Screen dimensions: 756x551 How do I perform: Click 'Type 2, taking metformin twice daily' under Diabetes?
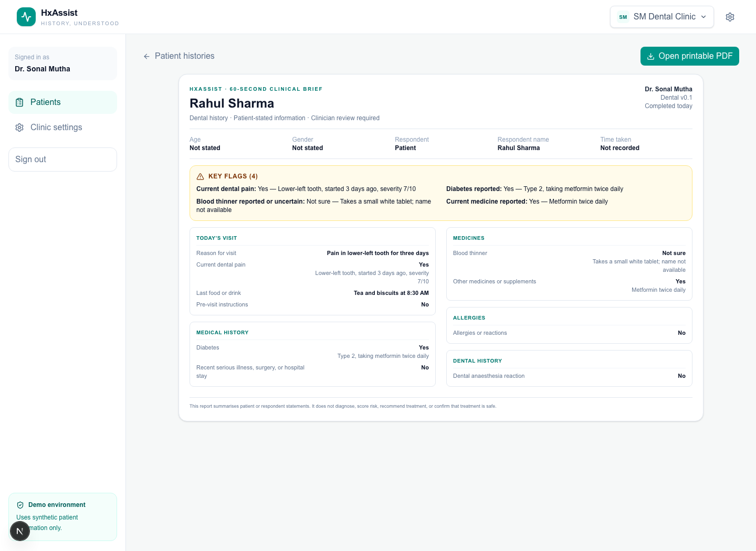pos(383,356)
